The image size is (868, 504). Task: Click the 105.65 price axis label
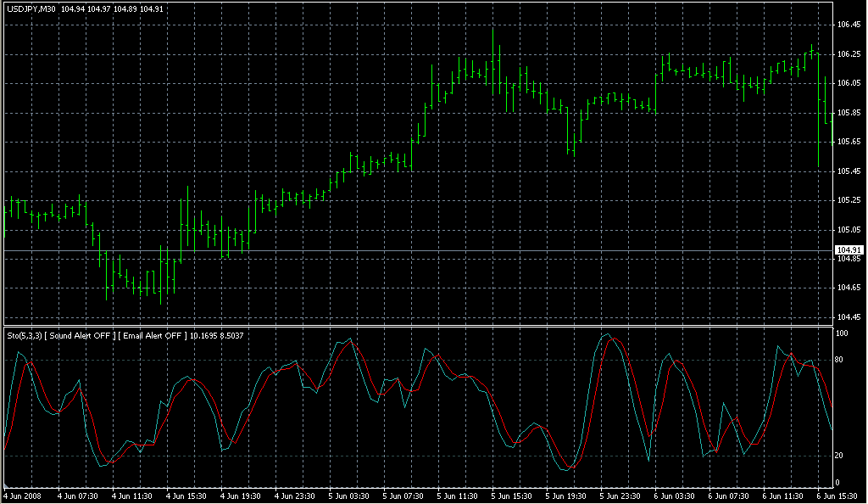(849, 142)
